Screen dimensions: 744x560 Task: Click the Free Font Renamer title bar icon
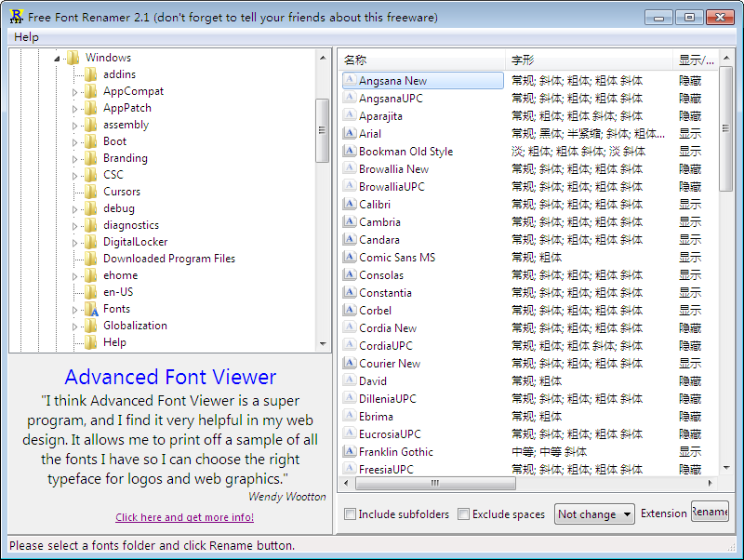pos(16,17)
